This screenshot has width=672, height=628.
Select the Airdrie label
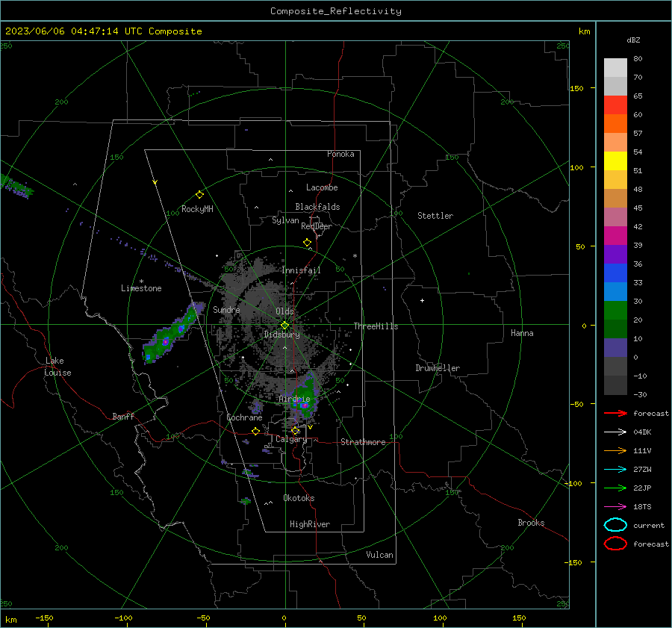[294, 399]
